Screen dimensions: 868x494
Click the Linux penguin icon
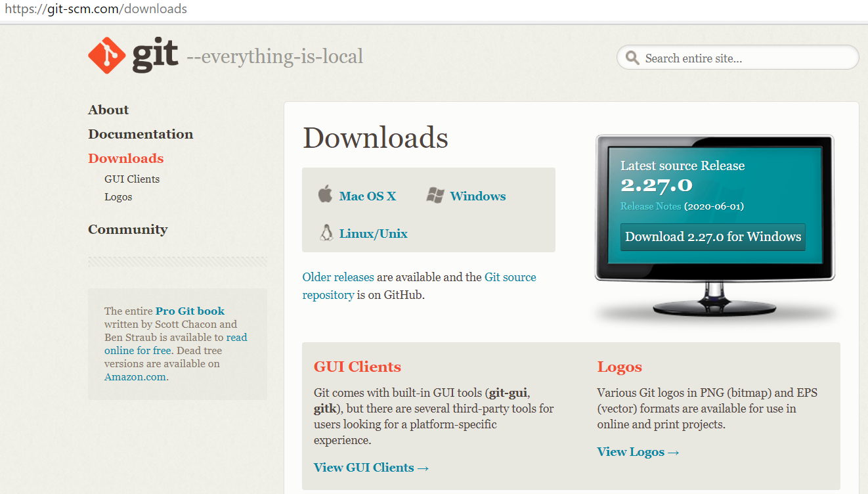click(326, 233)
